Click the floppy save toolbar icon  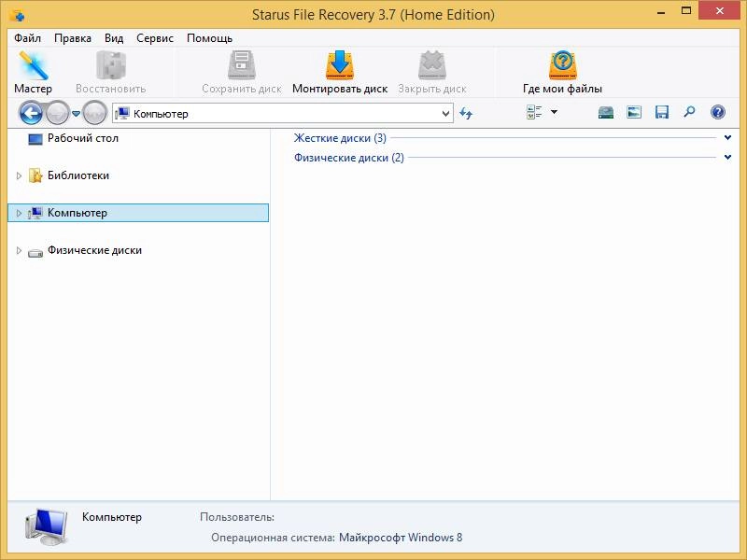pyautogui.click(x=662, y=112)
